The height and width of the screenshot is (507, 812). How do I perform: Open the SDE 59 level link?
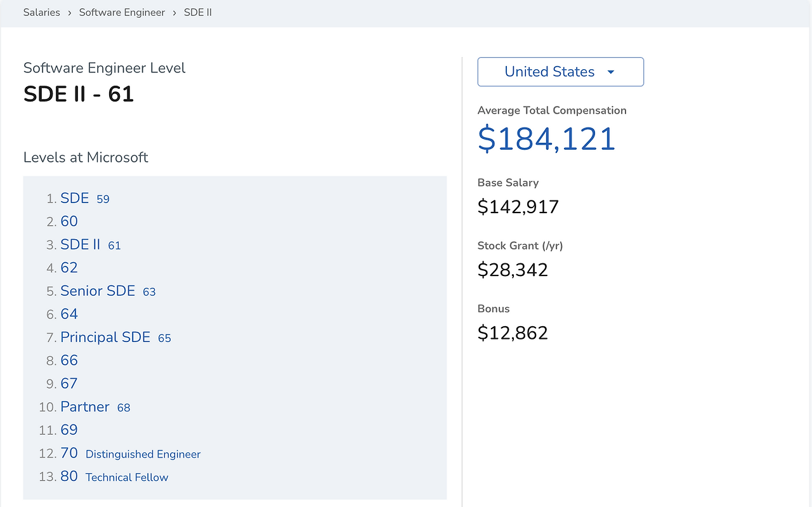click(x=85, y=199)
